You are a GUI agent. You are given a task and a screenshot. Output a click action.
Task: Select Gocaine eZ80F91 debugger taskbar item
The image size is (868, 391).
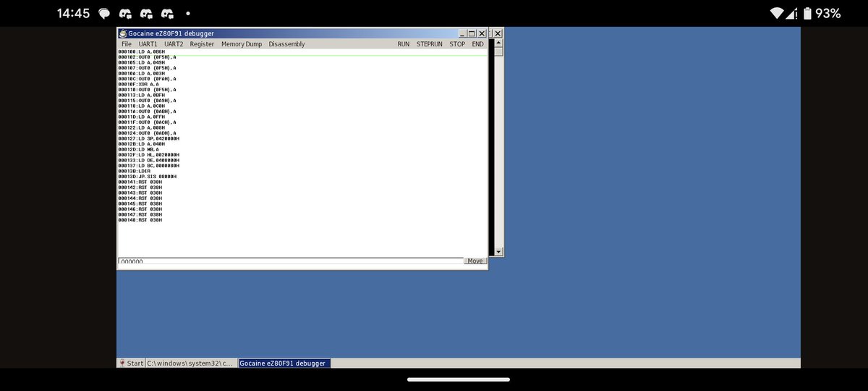(x=284, y=363)
